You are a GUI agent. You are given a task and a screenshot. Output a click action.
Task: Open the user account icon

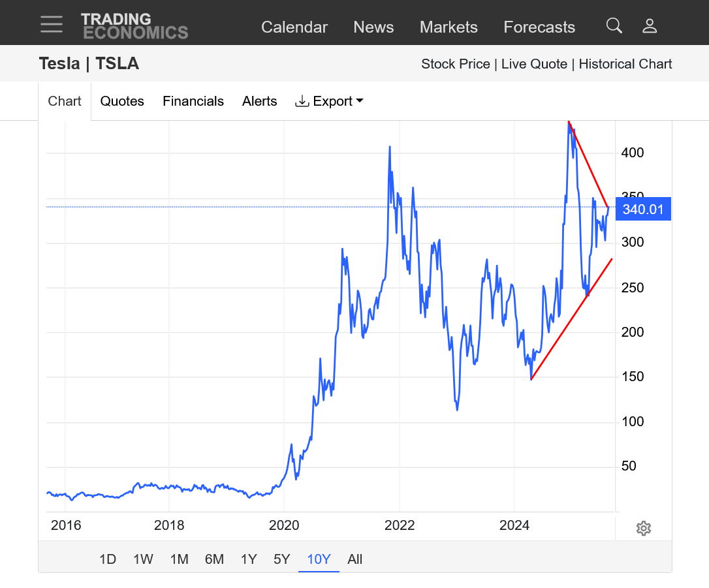[650, 25]
